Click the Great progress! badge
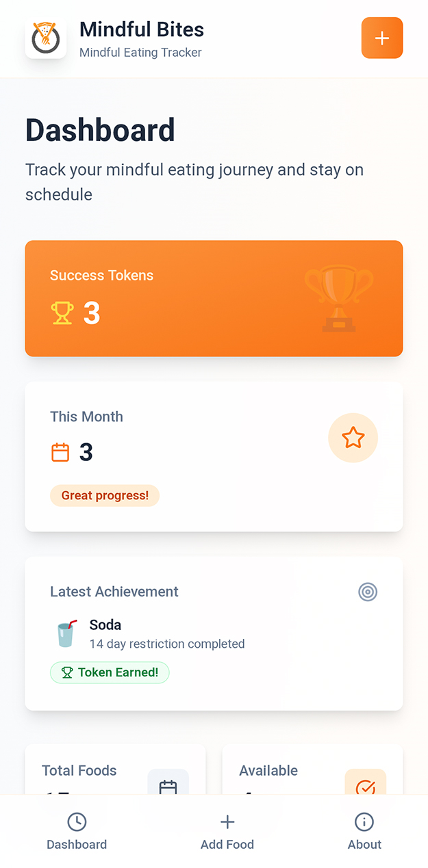Viewport: 428px width, 868px height. click(x=105, y=496)
